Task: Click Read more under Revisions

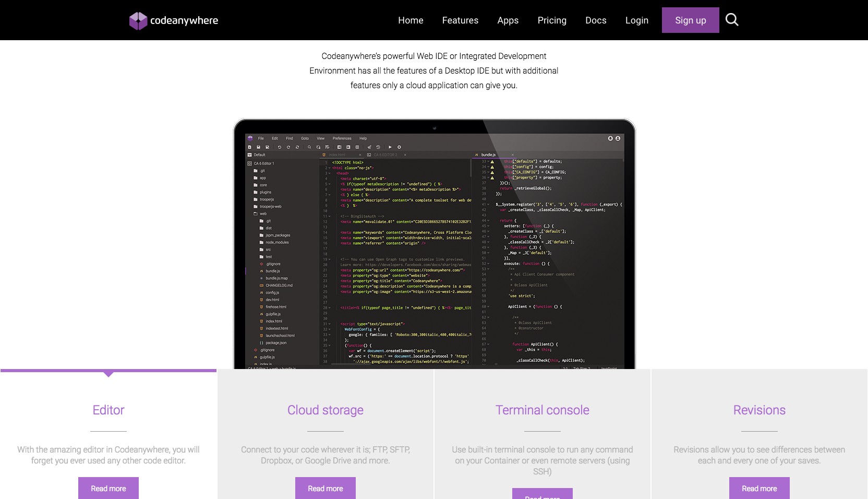Action: coord(759,489)
